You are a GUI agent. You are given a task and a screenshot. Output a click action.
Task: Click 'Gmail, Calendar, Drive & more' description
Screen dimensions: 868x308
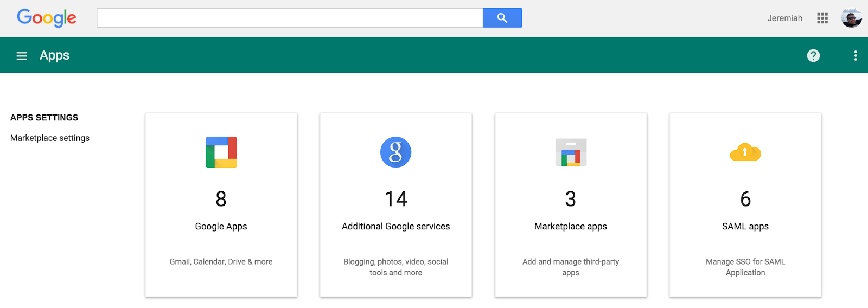tap(221, 262)
